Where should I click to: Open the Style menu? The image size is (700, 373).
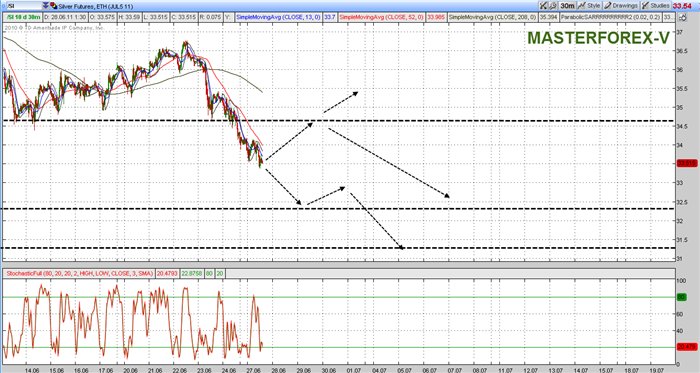[589, 6]
